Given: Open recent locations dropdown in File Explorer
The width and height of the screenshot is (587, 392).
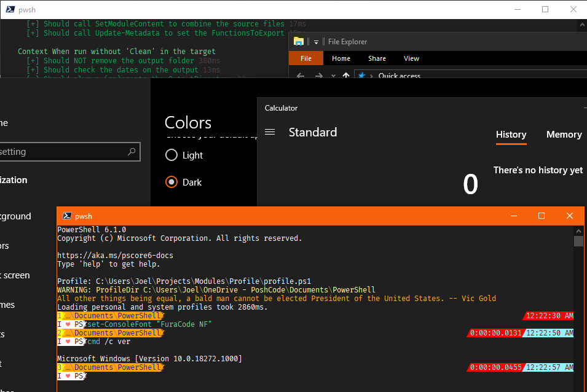Looking at the screenshot, I should tap(333, 76).
